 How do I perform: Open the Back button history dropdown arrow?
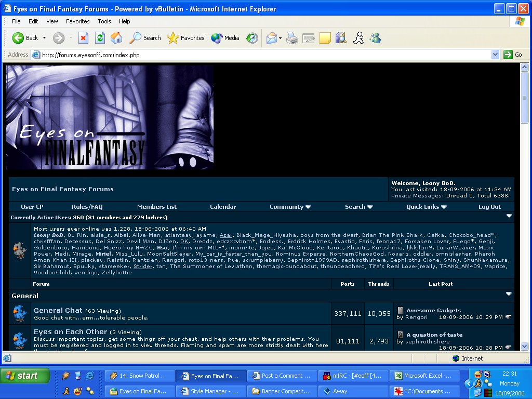click(x=45, y=38)
